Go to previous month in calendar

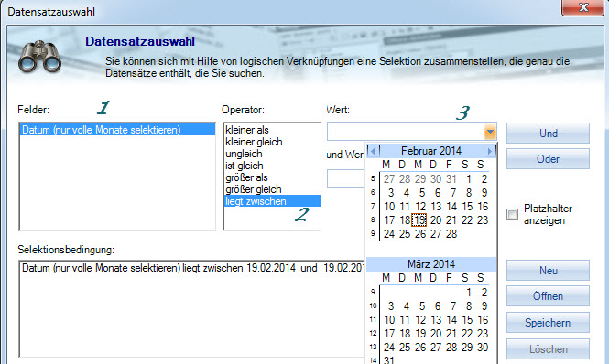[373, 151]
